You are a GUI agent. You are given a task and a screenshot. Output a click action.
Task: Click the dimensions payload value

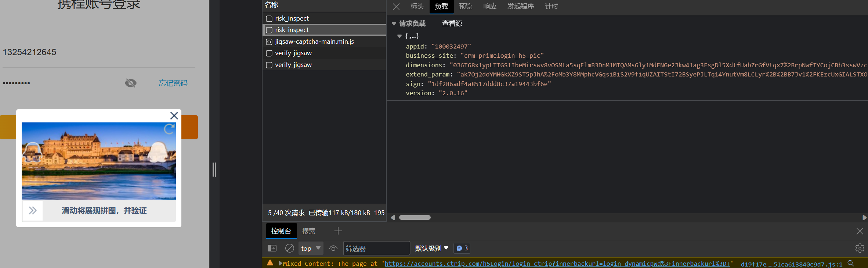tap(659, 65)
